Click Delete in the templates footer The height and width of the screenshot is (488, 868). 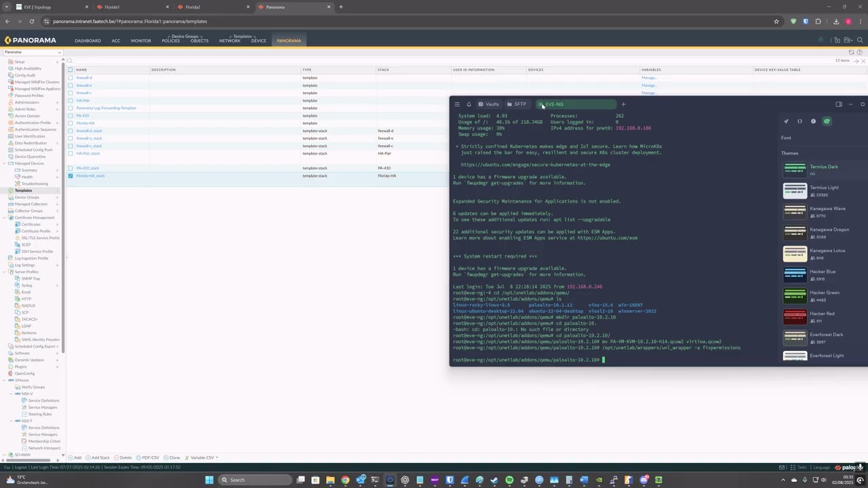[123, 457]
